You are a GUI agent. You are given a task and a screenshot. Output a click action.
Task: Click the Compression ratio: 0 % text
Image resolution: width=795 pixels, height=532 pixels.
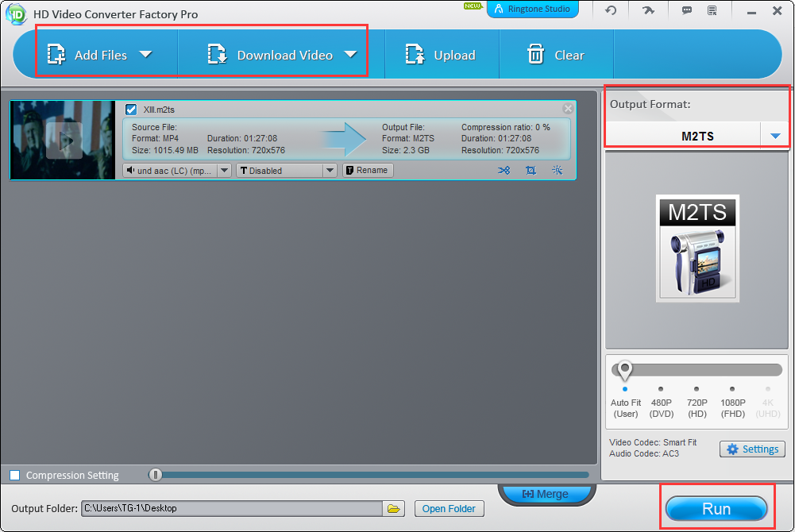505,127
